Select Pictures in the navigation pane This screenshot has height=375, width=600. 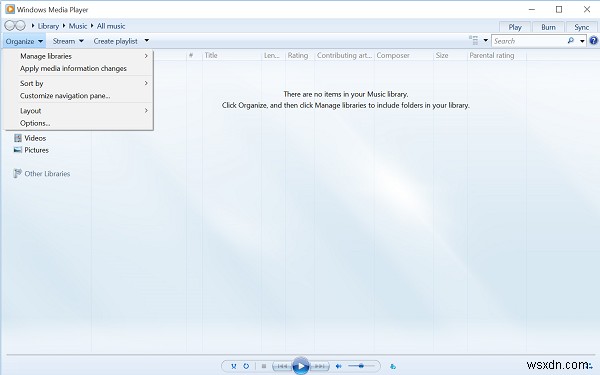tap(36, 150)
